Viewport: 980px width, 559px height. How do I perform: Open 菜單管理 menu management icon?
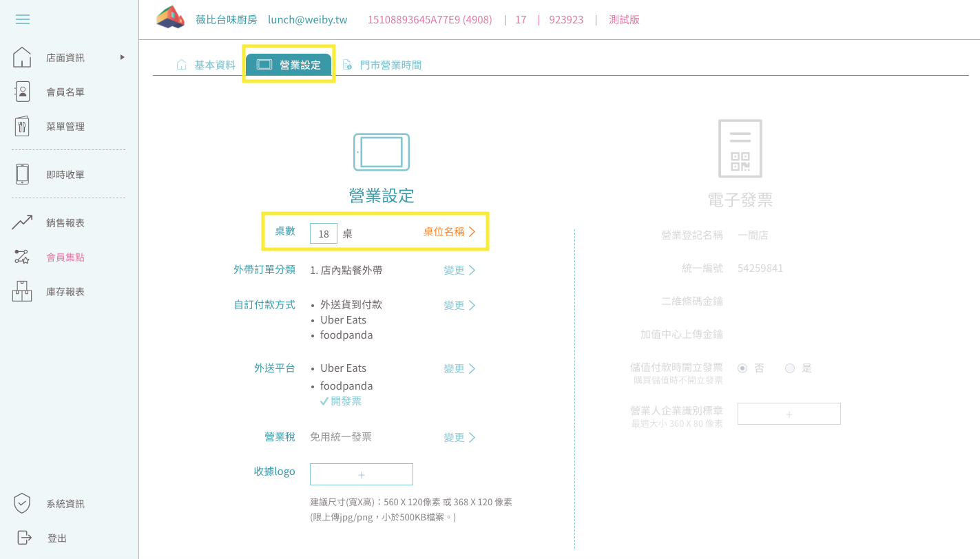point(22,127)
